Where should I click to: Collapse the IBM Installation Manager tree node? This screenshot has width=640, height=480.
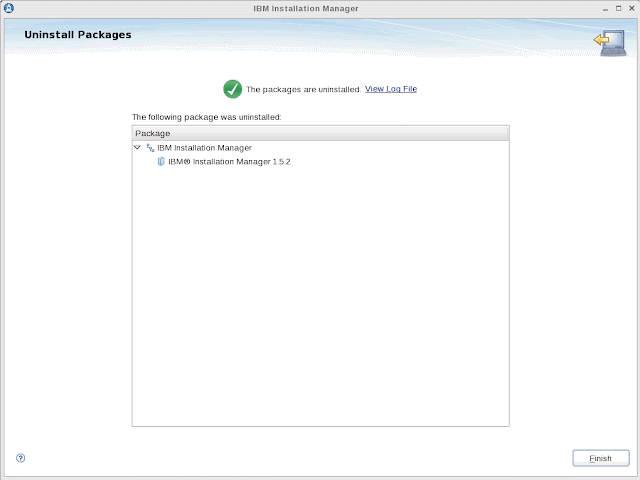(138, 147)
